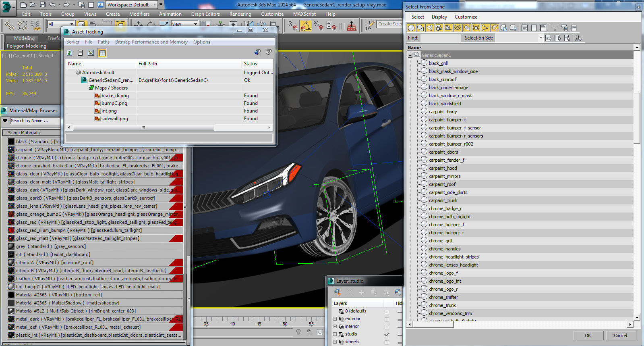Toggle Display Geometry filter in Select From Scene
Viewport: 644px width, 346px height.
click(x=411, y=28)
